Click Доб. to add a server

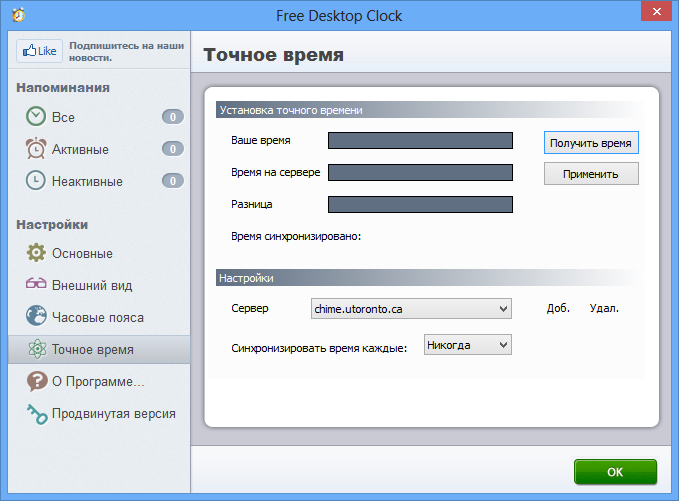tap(558, 308)
